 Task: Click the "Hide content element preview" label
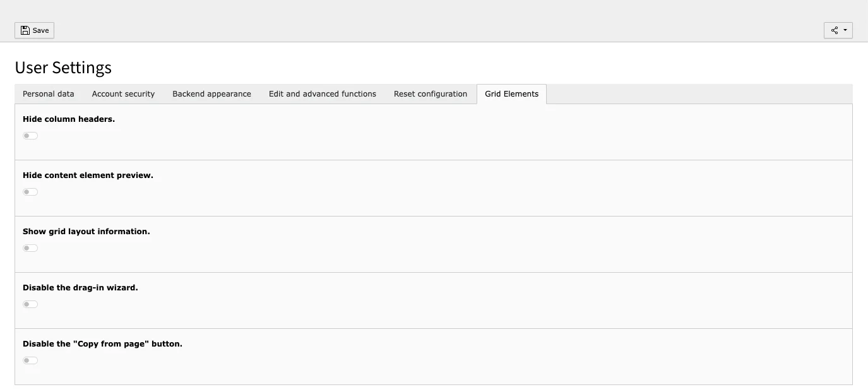coord(88,175)
